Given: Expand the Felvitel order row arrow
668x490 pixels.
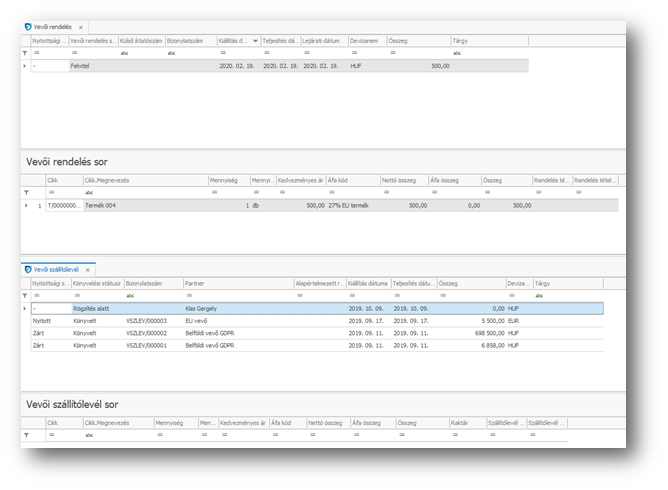Looking at the screenshot, I should 25,66.
